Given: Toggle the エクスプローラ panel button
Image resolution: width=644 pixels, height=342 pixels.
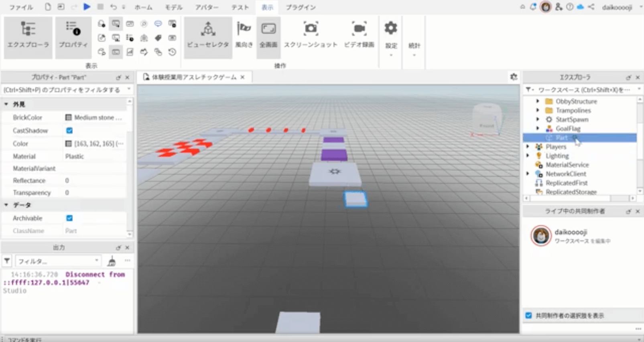Looking at the screenshot, I should coord(28,37).
